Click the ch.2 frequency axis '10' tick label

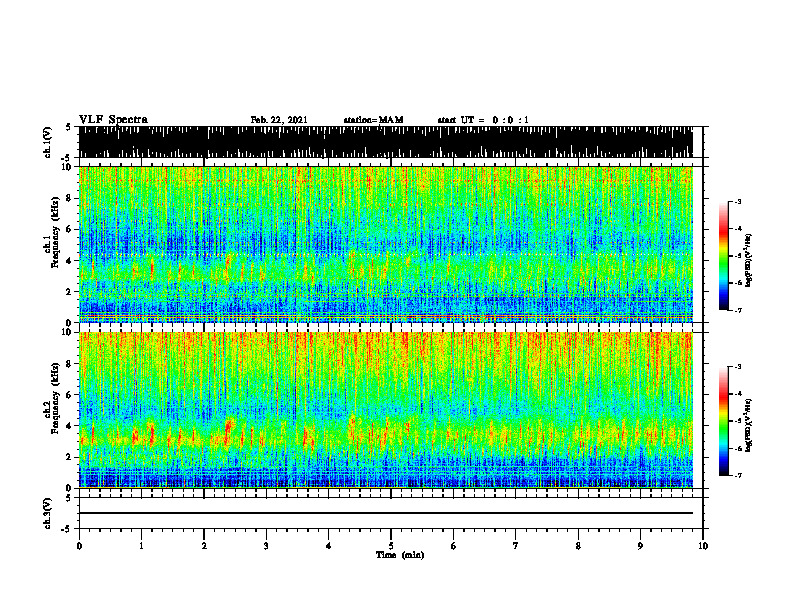(x=68, y=332)
